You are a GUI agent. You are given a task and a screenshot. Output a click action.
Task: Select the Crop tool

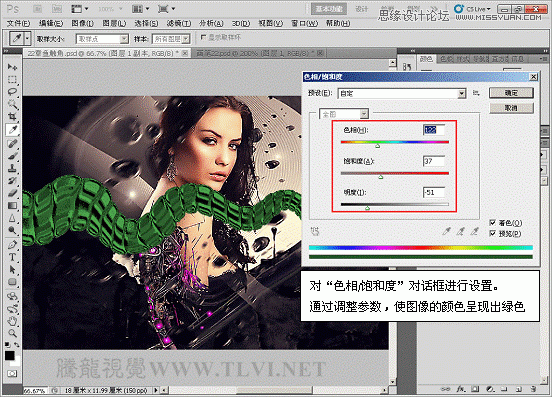[12, 116]
